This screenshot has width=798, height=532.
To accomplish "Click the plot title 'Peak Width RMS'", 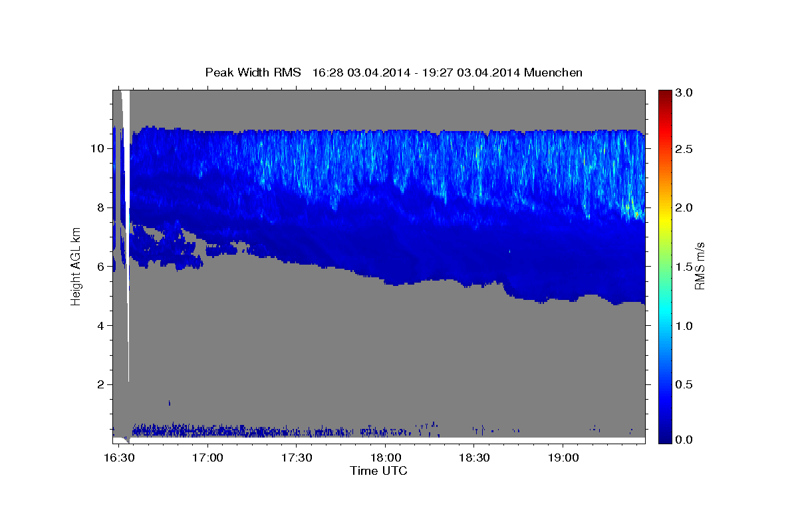I will click(x=253, y=72).
